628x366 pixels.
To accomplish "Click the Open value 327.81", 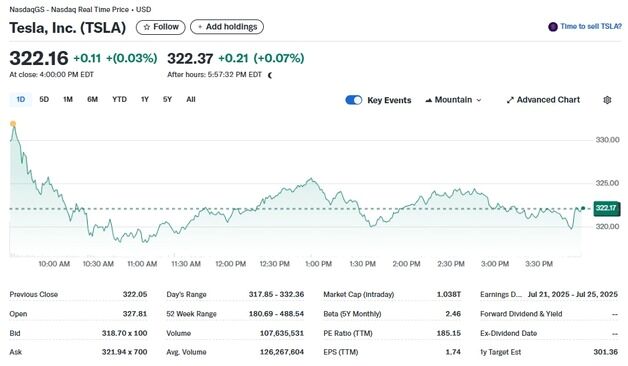I will click(x=135, y=314).
